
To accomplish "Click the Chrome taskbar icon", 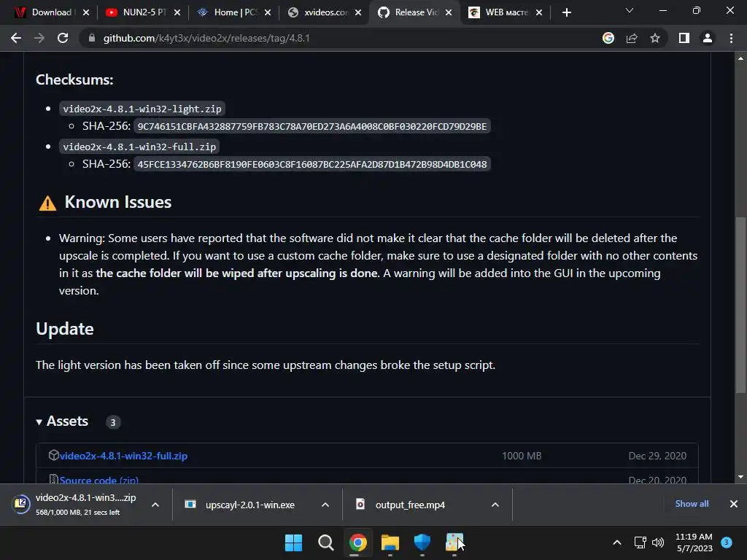I will 357,542.
